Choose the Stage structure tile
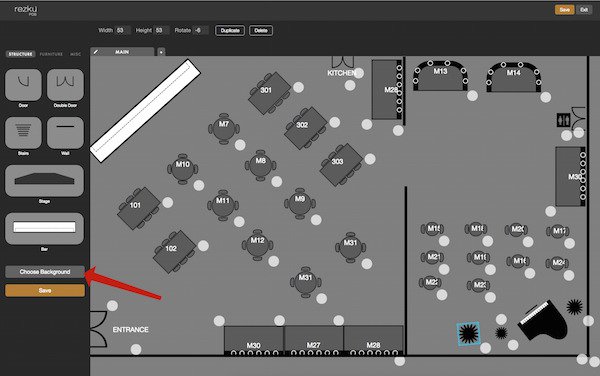Viewport: 600px width, 376px height. pos(44,181)
